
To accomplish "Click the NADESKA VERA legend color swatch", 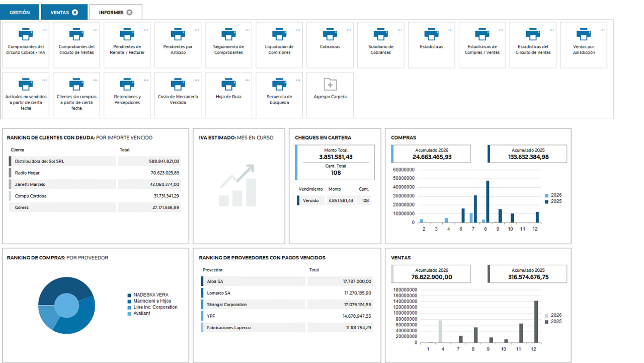I will pos(129,295).
